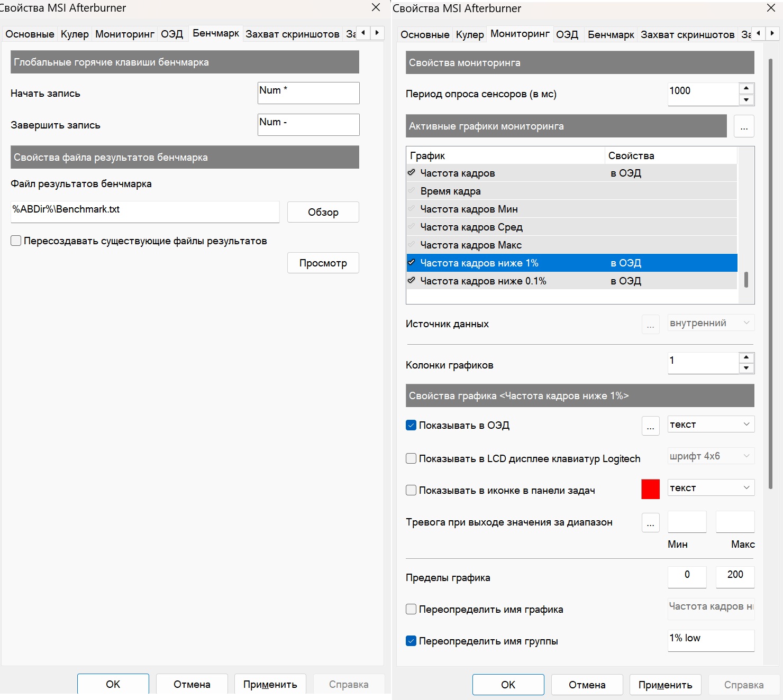Uncheck Переопределить имя группы
Viewport: 783px width, 700px height.
(x=411, y=641)
